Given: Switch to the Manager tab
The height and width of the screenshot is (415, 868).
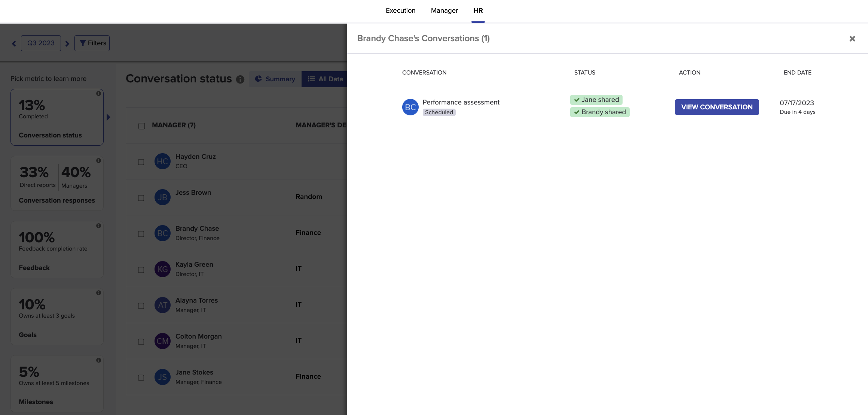Looking at the screenshot, I should pyautogui.click(x=444, y=10).
